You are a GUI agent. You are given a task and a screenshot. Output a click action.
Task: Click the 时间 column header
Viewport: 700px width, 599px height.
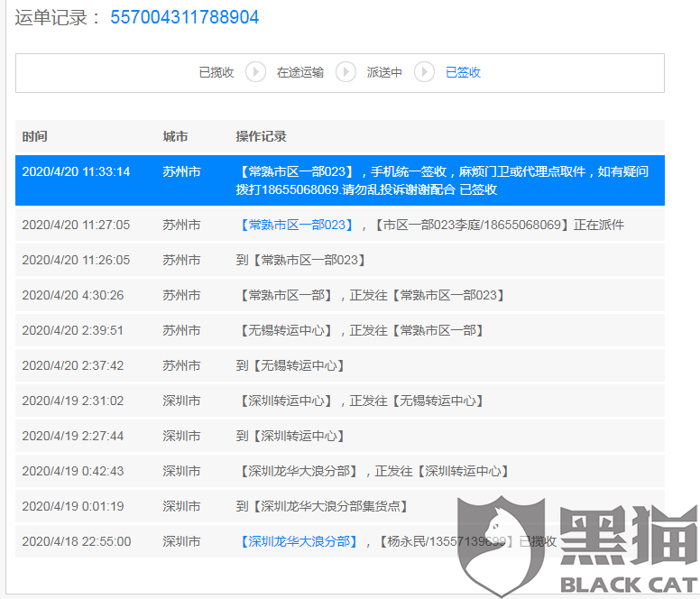[x=35, y=136]
